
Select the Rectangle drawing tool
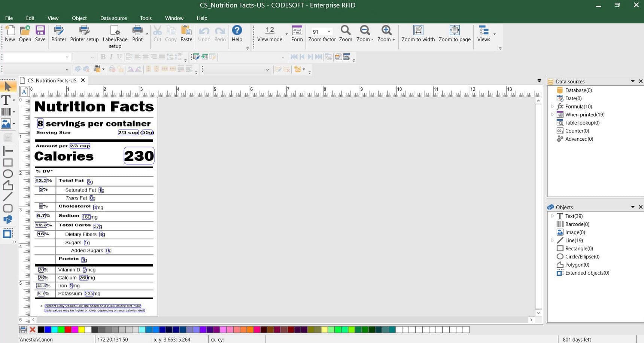click(6, 162)
